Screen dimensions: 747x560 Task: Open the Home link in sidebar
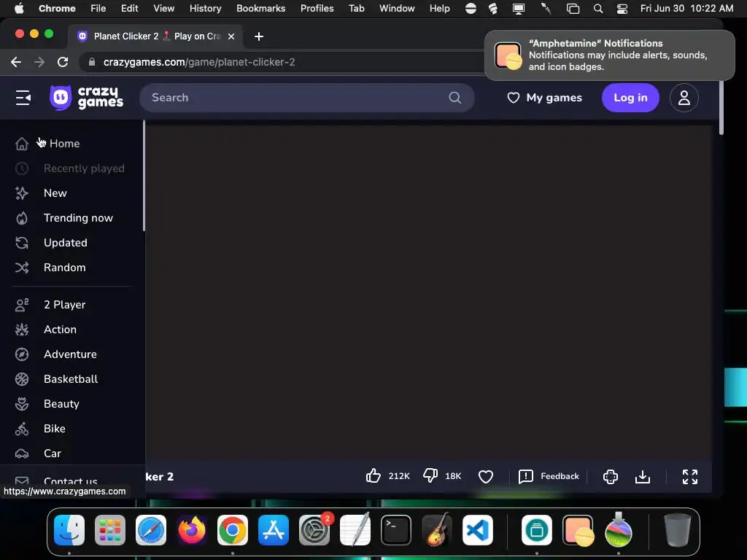(64, 144)
